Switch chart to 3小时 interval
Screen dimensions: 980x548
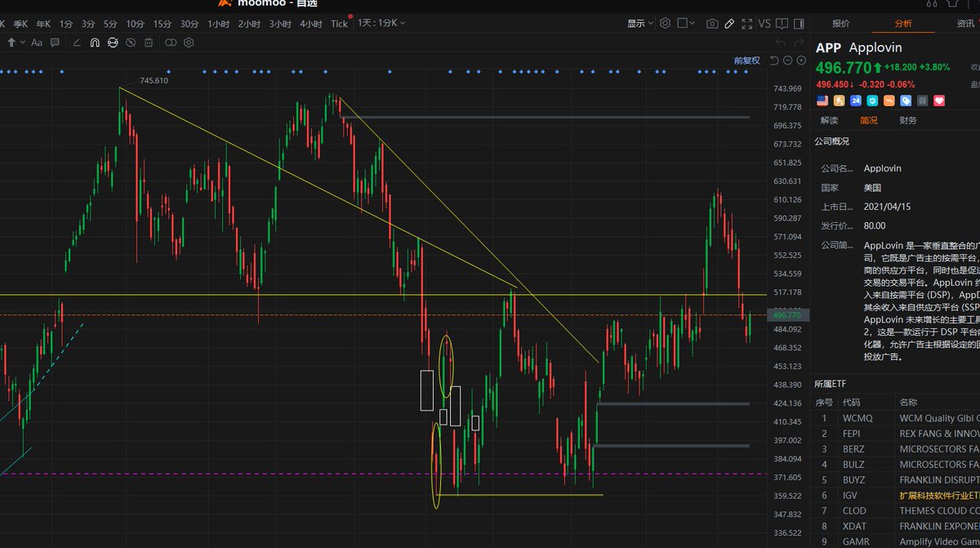[x=280, y=24]
